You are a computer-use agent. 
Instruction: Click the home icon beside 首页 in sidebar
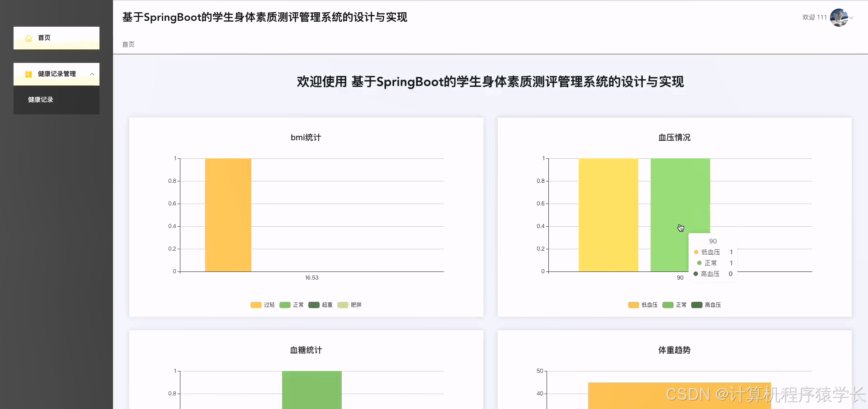coord(28,38)
